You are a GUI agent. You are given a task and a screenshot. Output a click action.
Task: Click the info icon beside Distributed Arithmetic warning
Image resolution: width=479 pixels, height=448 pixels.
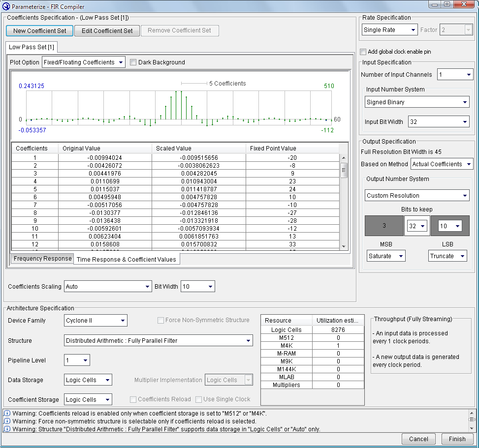pyautogui.click(x=7, y=429)
